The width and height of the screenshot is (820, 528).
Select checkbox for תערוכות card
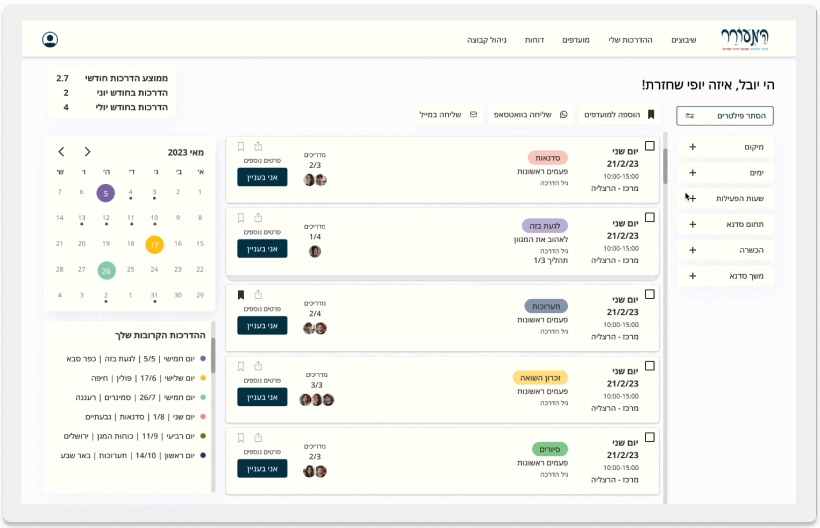pyautogui.click(x=650, y=294)
